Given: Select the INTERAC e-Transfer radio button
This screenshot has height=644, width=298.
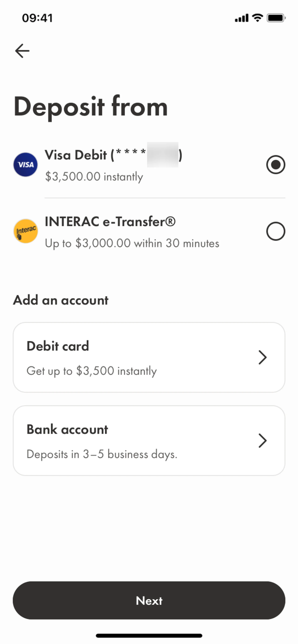Looking at the screenshot, I should [x=275, y=231].
